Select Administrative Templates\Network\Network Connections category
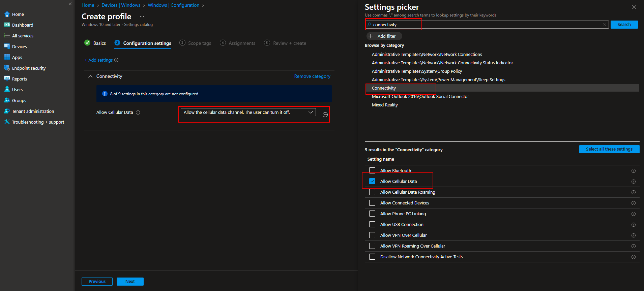This screenshot has width=644, height=291. pyautogui.click(x=427, y=54)
